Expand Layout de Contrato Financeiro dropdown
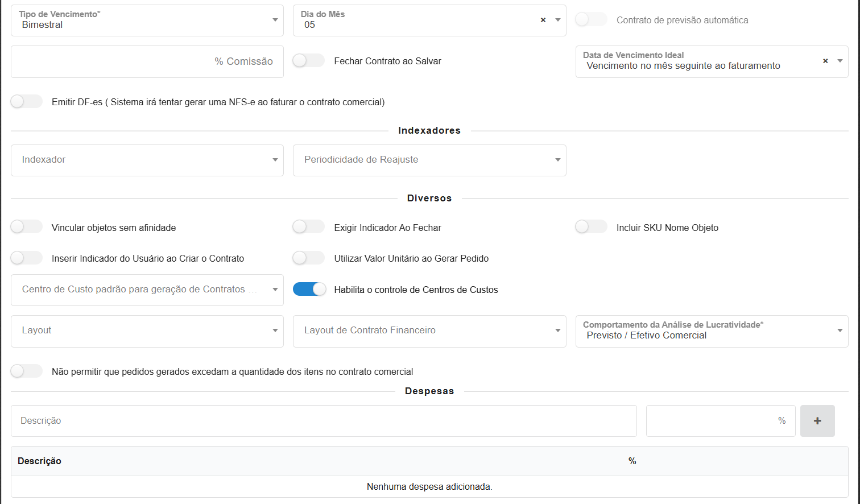Screen dimensions: 860x504 click(x=429, y=331)
